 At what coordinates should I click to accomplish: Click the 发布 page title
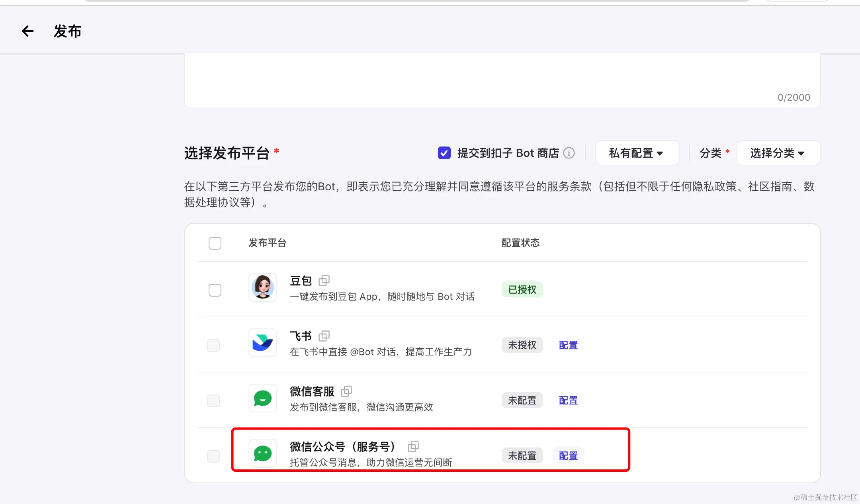[x=68, y=31]
